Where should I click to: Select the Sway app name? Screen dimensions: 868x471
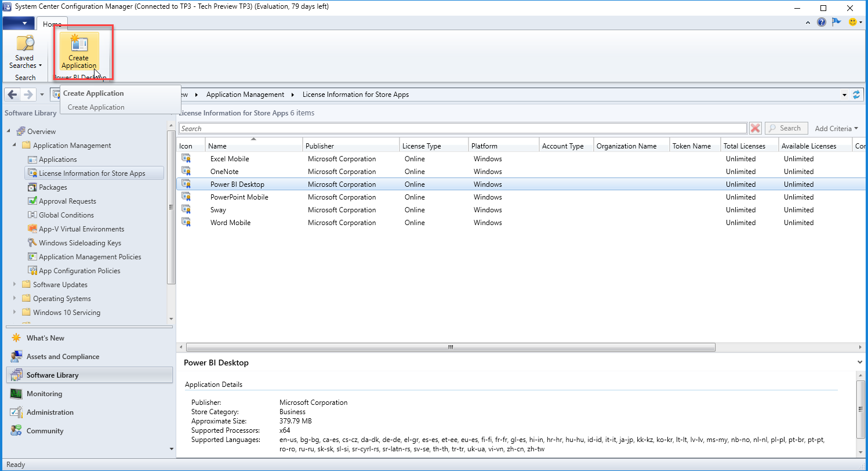[218, 210]
